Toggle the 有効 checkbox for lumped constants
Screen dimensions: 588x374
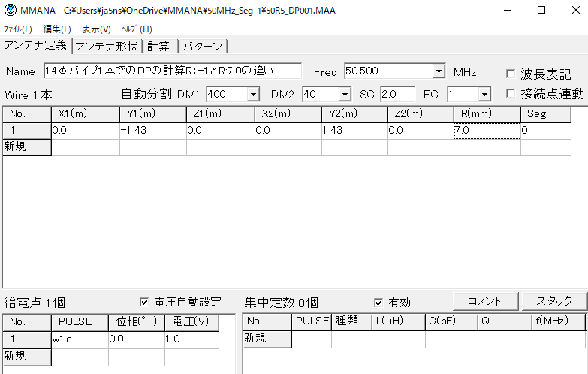click(x=379, y=303)
